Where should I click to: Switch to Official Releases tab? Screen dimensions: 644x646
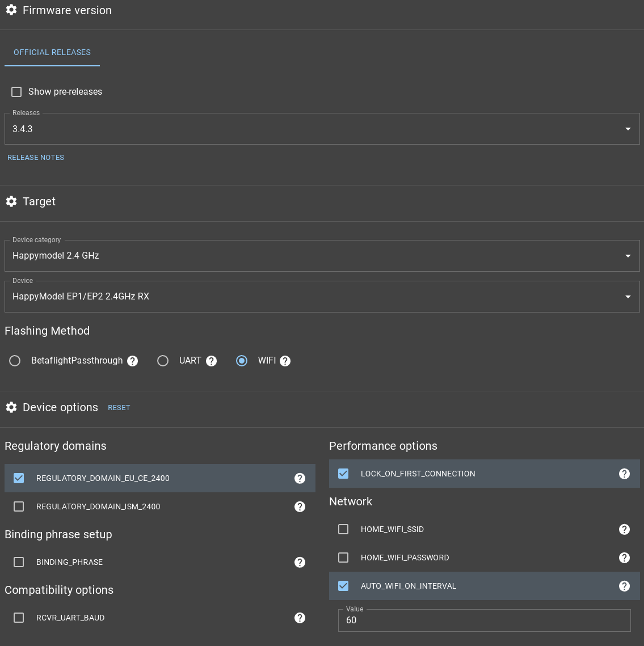[x=52, y=52]
